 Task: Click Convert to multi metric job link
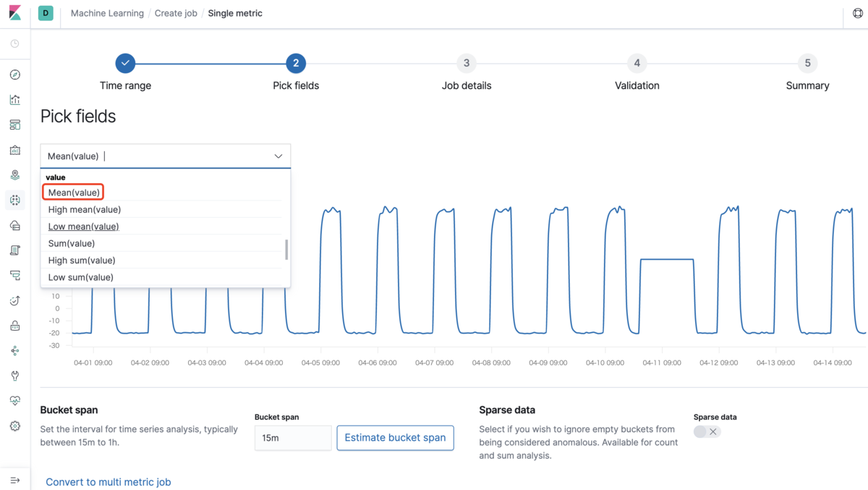pyautogui.click(x=109, y=482)
